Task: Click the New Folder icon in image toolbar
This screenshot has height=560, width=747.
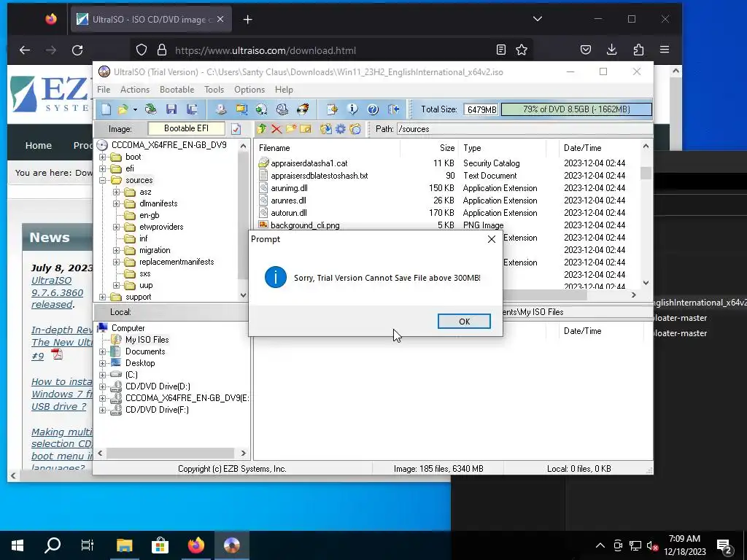Action: (x=291, y=129)
